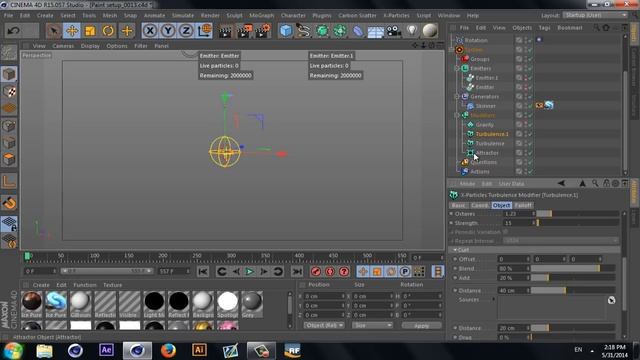Open Edit Render Settings icon
The image size is (640, 360).
click(x=263, y=31)
